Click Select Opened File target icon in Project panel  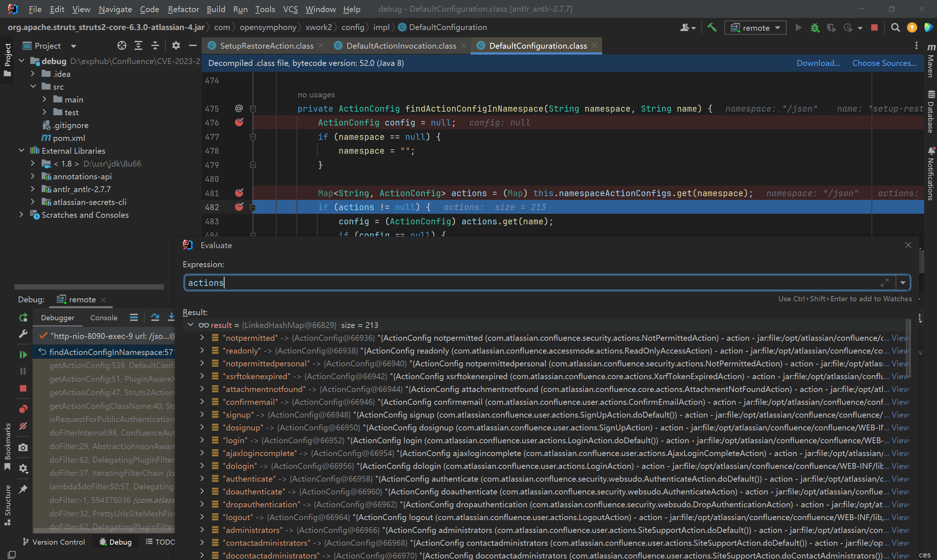(122, 46)
